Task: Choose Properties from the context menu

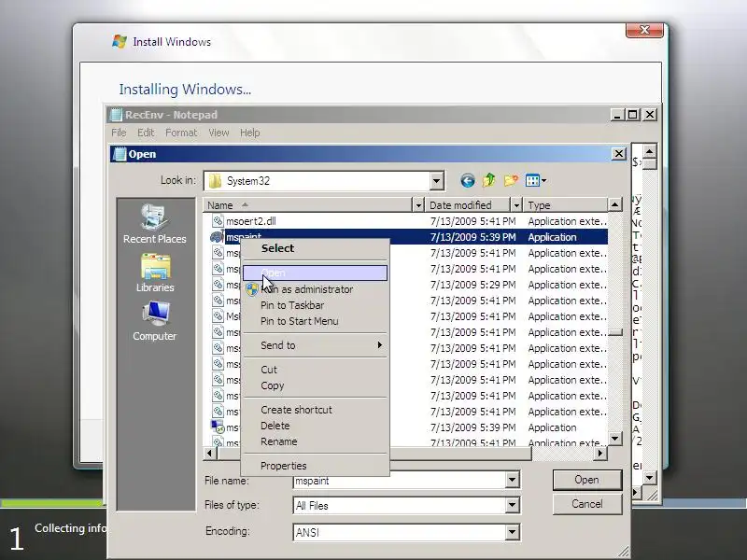Action: click(315, 466)
